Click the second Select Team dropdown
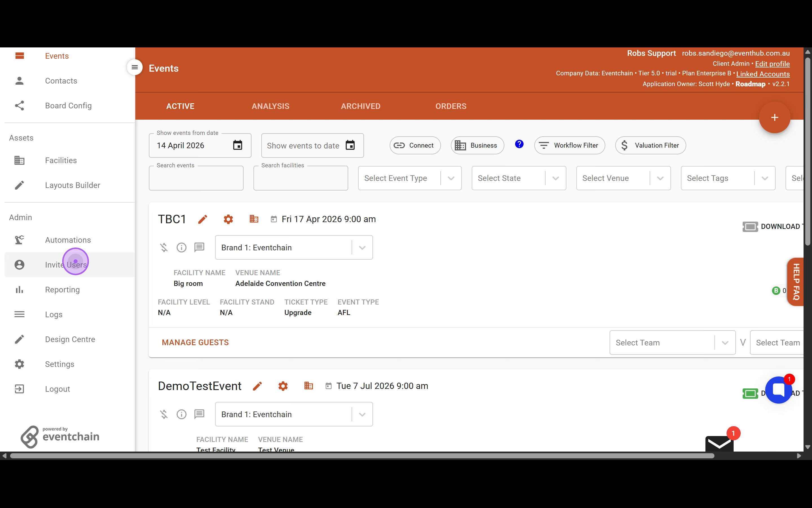The image size is (812, 508). 777,343
